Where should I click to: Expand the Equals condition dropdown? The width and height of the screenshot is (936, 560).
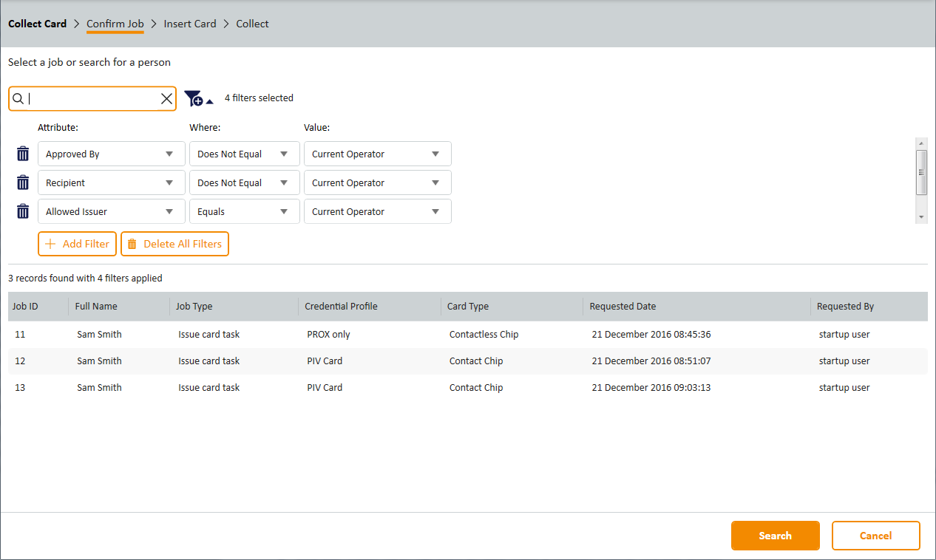tap(244, 211)
